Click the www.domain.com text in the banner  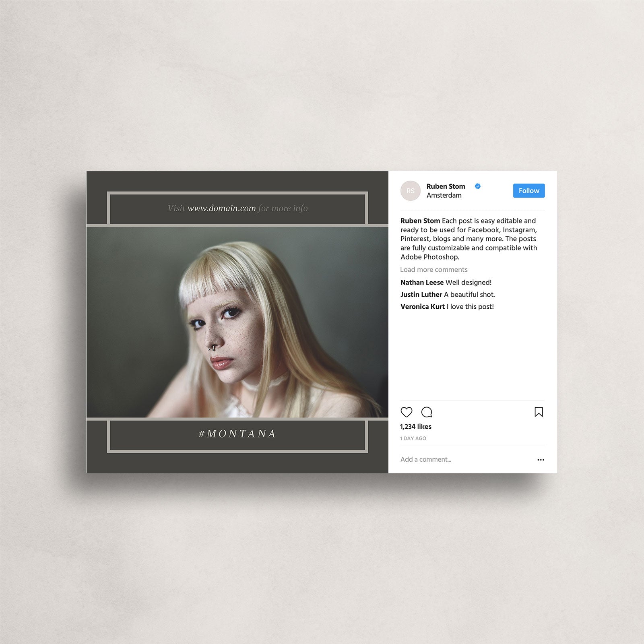point(222,208)
